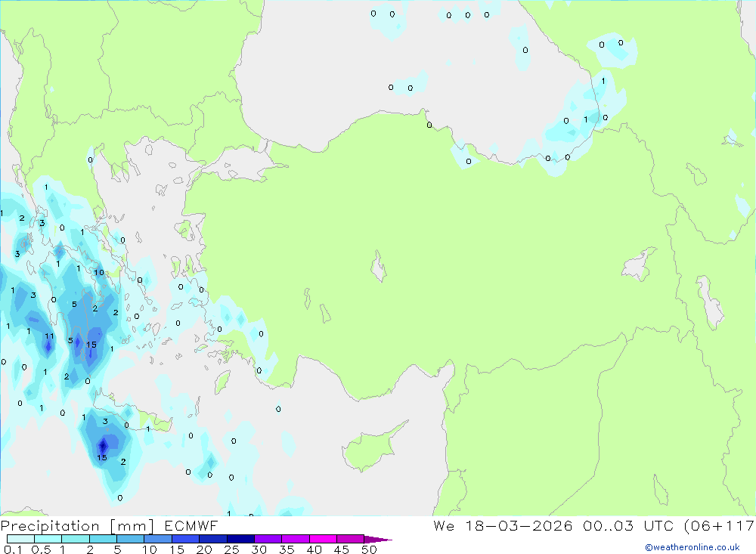Viewport: 756px width, 554px height.
Task: Click the '00..03 UTC' time label
Action: pyautogui.click(x=627, y=525)
